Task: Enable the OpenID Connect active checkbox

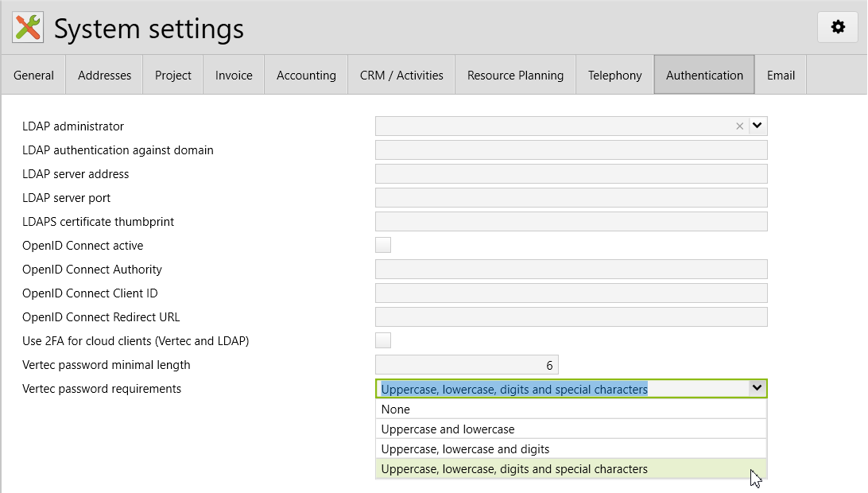Action: point(383,245)
